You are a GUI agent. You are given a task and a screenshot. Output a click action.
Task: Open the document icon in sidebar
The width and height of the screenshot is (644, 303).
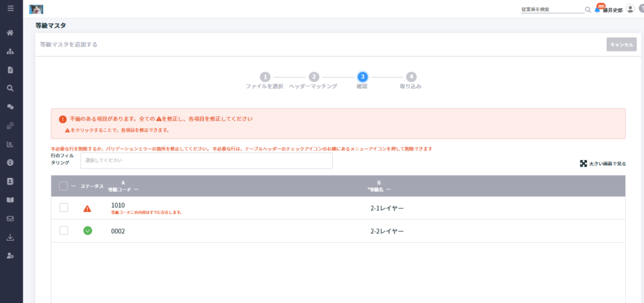11,70
